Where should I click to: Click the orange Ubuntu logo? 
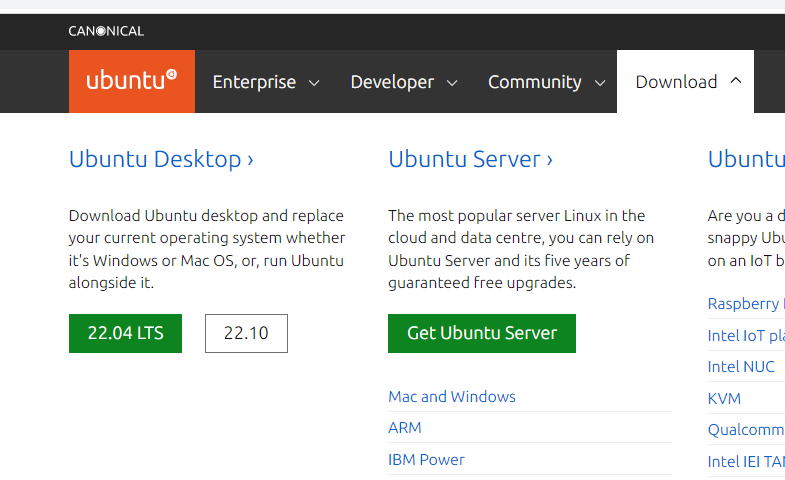(x=132, y=81)
